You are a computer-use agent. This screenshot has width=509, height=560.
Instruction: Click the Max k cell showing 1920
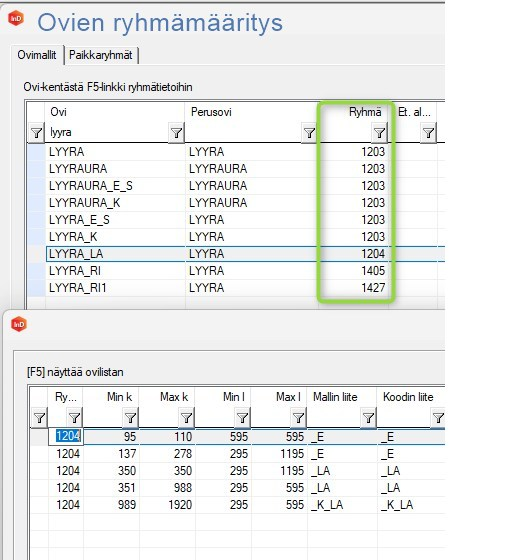(x=180, y=505)
